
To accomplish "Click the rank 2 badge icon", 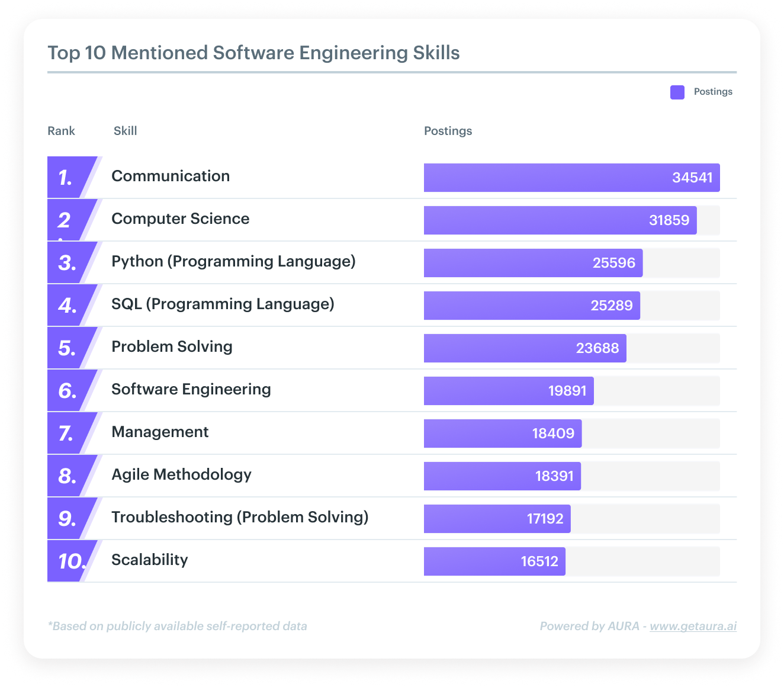I will pos(70,220).
